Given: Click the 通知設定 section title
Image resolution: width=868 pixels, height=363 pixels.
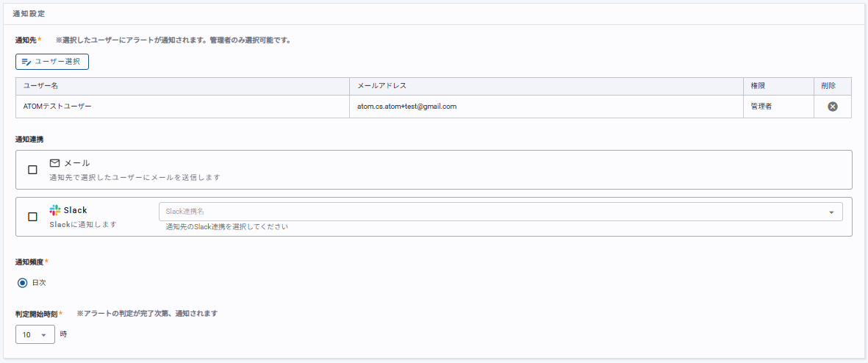Looking at the screenshot, I should [x=30, y=14].
